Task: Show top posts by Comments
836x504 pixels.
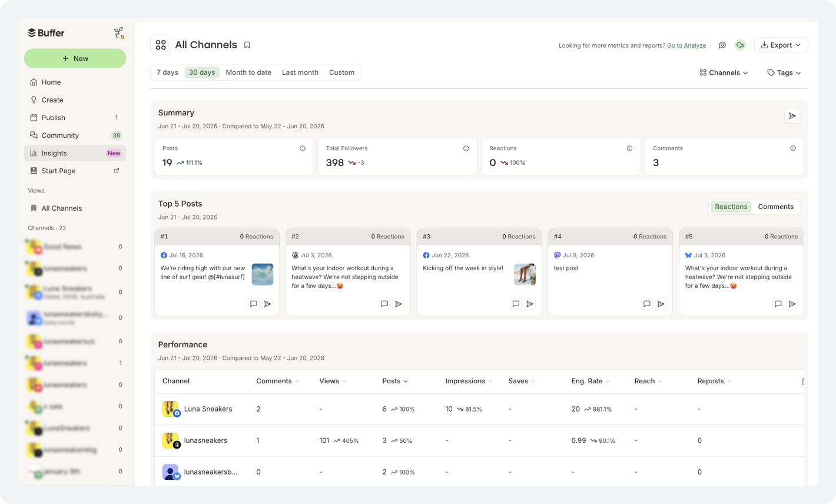Action: tap(775, 207)
